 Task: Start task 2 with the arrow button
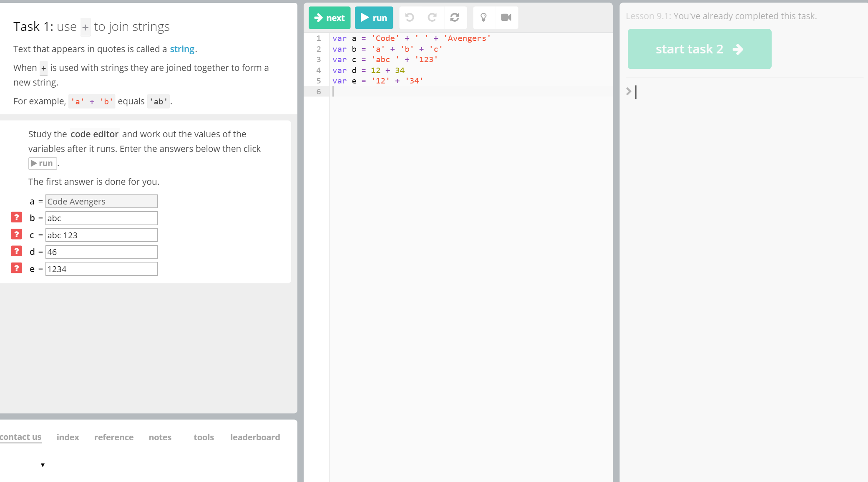point(699,49)
